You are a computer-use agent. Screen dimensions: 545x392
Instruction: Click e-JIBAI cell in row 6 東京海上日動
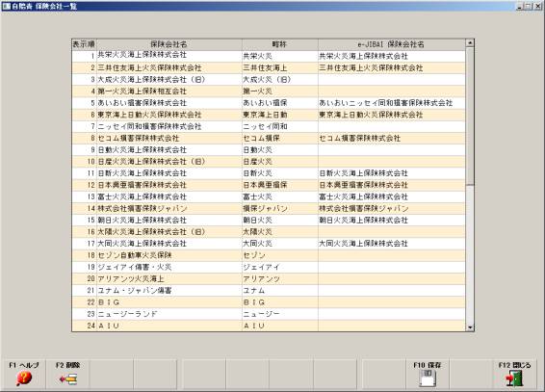391,115
